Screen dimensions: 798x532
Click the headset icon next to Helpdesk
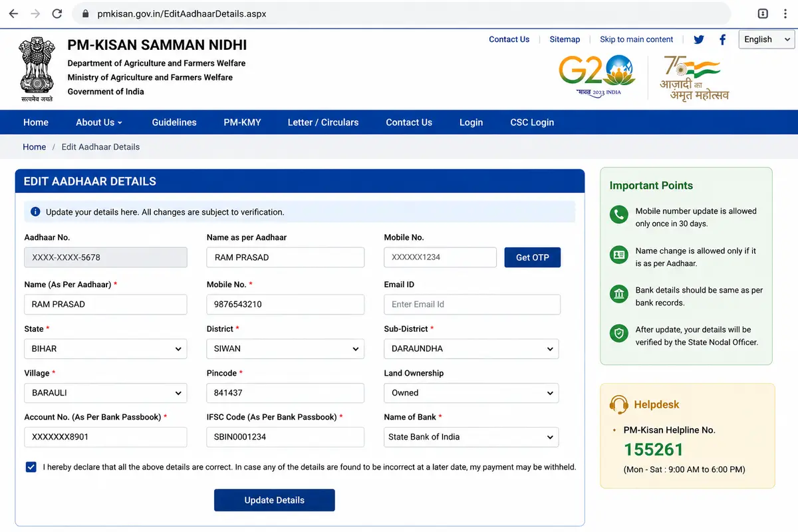619,404
